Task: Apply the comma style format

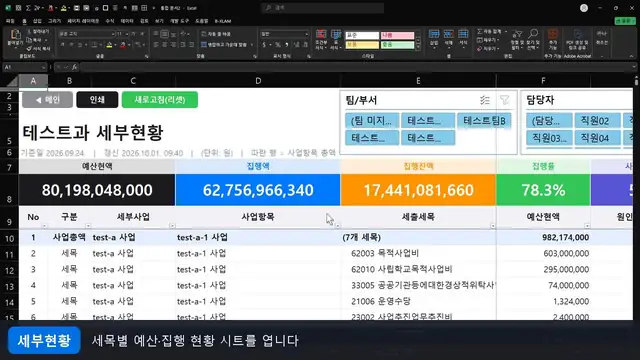Action: (287, 44)
